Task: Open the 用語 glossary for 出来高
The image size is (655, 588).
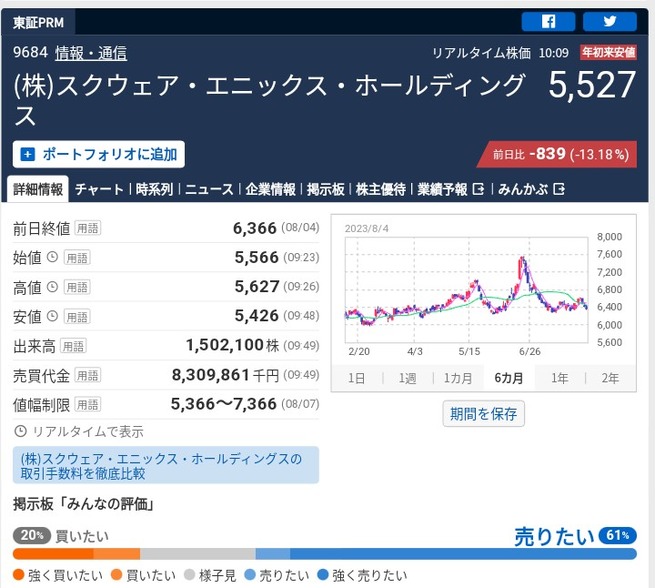Action: point(74,346)
